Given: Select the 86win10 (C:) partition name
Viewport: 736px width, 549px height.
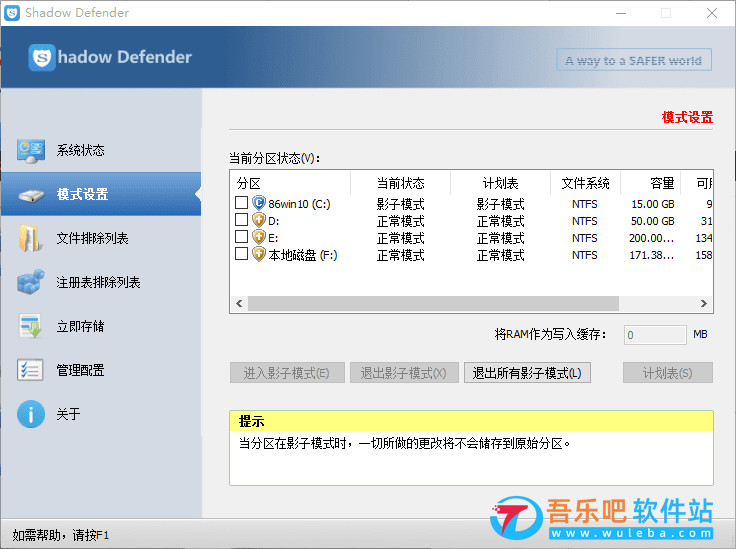Looking at the screenshot, I should pyautogui.click(x=299, y=204).
